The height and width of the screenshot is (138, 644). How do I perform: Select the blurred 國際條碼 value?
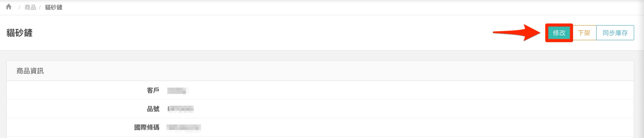(183, 127)
